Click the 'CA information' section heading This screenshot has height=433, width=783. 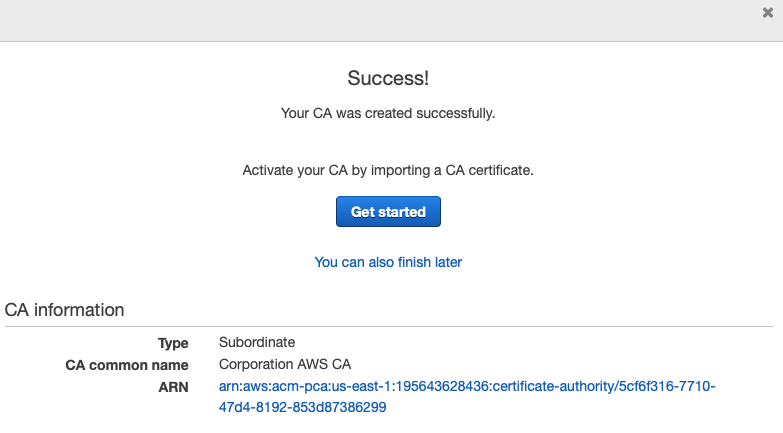pyautogui.click(x=64, y=310)
